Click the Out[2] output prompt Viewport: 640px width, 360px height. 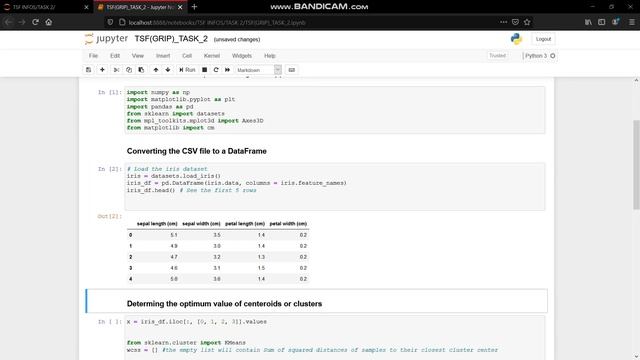(109, 216)
